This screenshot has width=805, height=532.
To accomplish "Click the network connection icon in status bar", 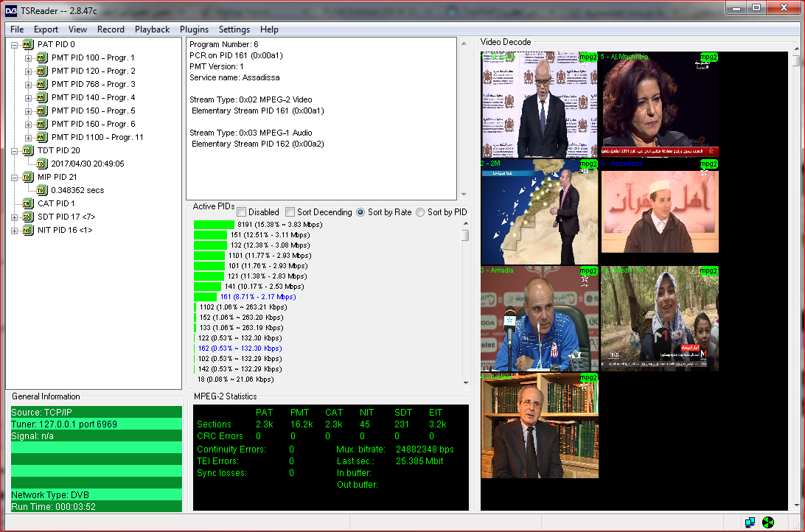I will point(750,522).
